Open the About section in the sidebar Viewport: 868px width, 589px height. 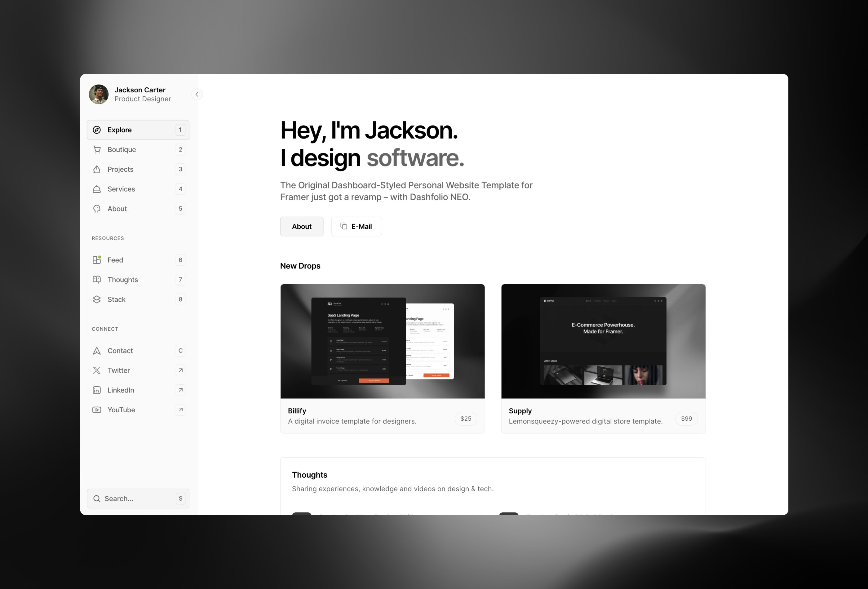(117, 209)
